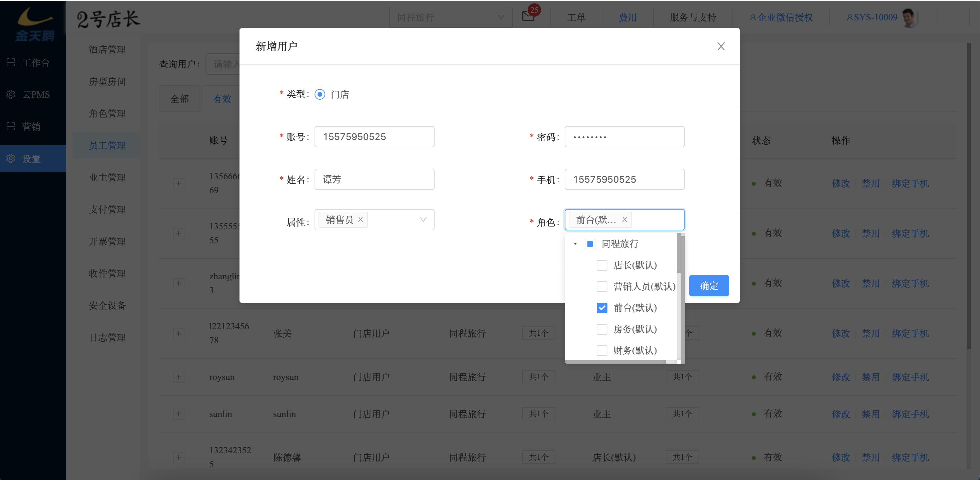Click the 共1个 tag beside 店长(默认) in 陈德馨 row
980x480 pixels.
682,457
